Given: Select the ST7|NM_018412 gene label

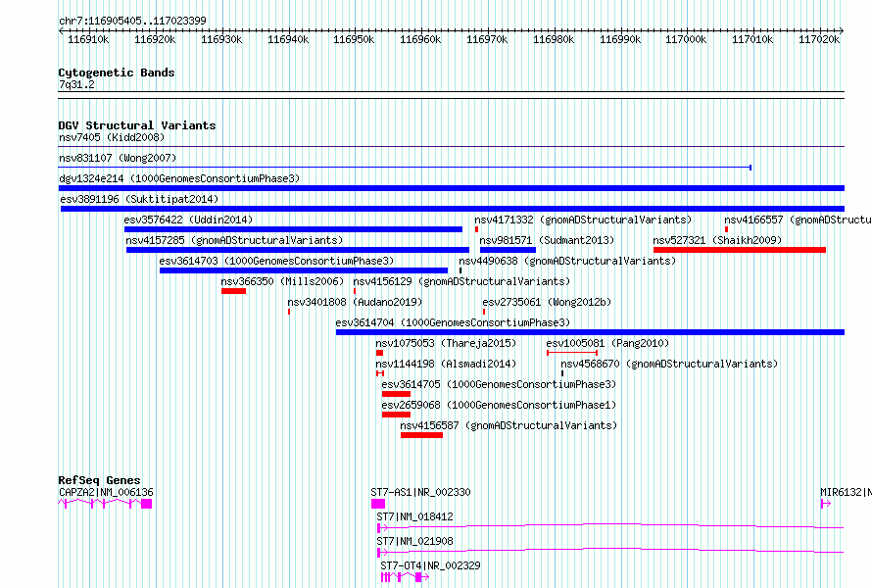Looking at the screenshot, I should [414, 516].
